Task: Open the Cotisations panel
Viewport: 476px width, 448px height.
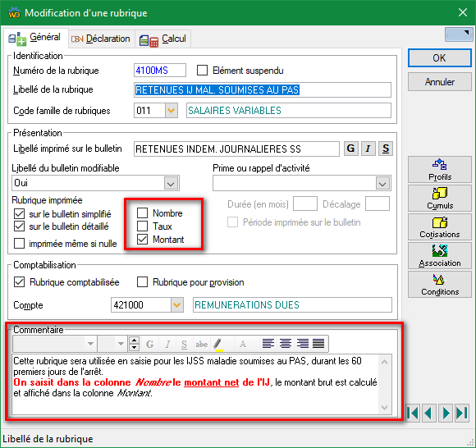Action: coord(439,226)
